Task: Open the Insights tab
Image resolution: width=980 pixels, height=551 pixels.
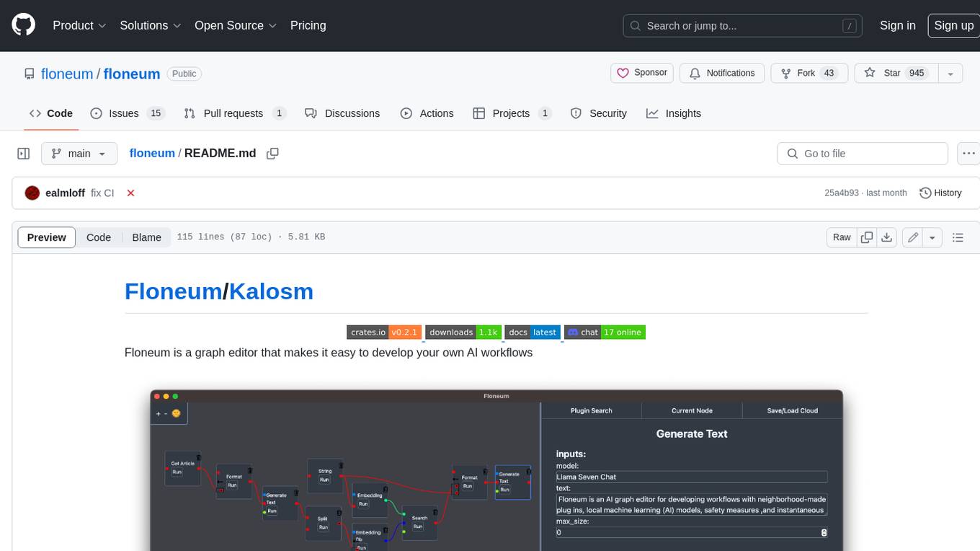Action: (x=674, y=113)
